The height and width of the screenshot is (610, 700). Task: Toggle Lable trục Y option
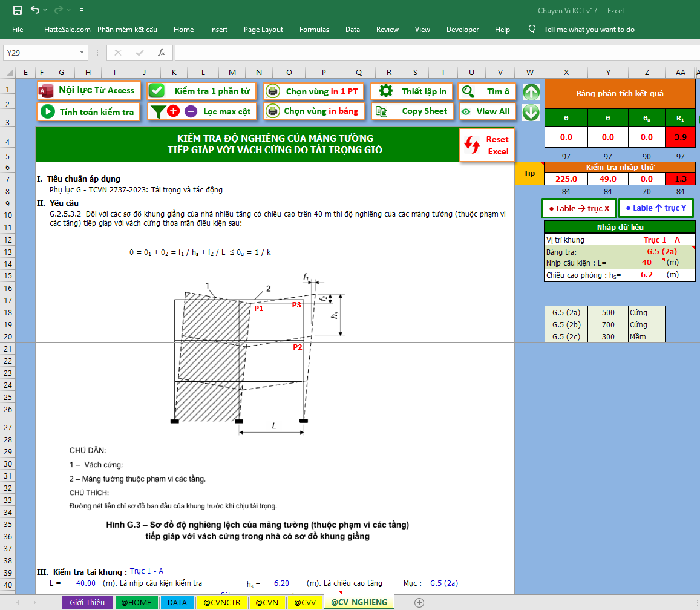tap(656, 208)
